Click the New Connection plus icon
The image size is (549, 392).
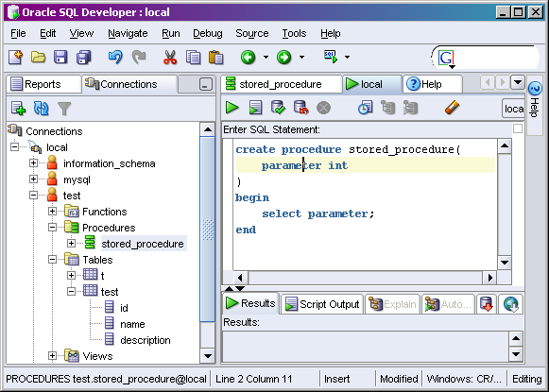(18, 108)
